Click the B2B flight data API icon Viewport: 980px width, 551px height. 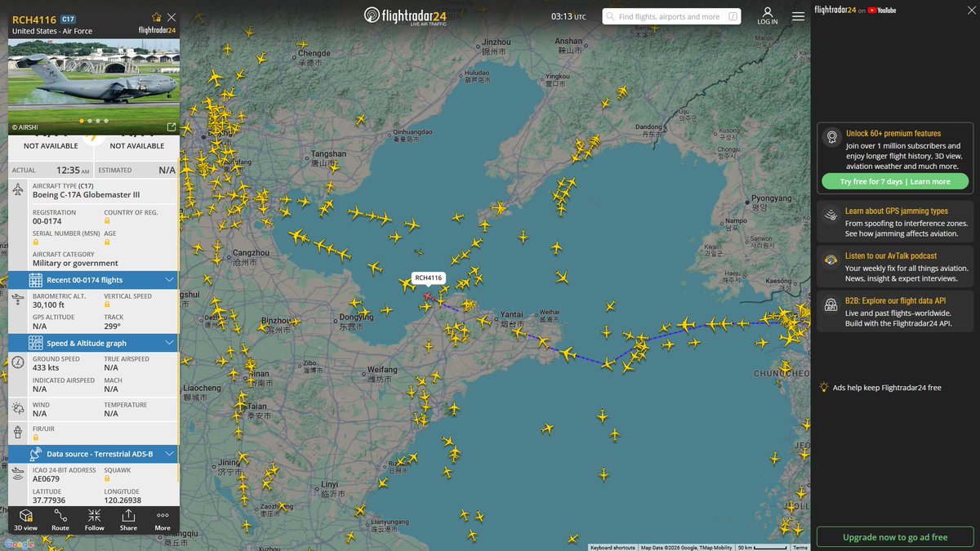pos(831,304)
